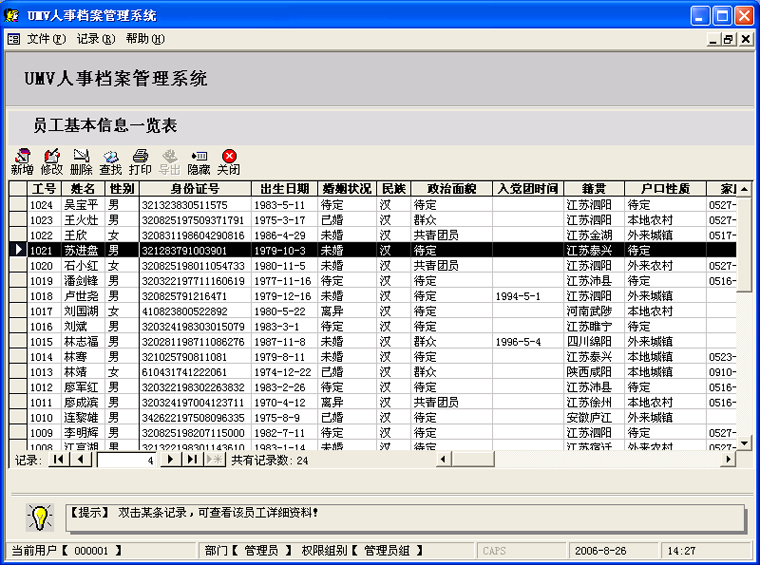The width and height of the screenshot is (760, 565).
Task: Open the 记录(R) menu
Action: tap(96, 39)
